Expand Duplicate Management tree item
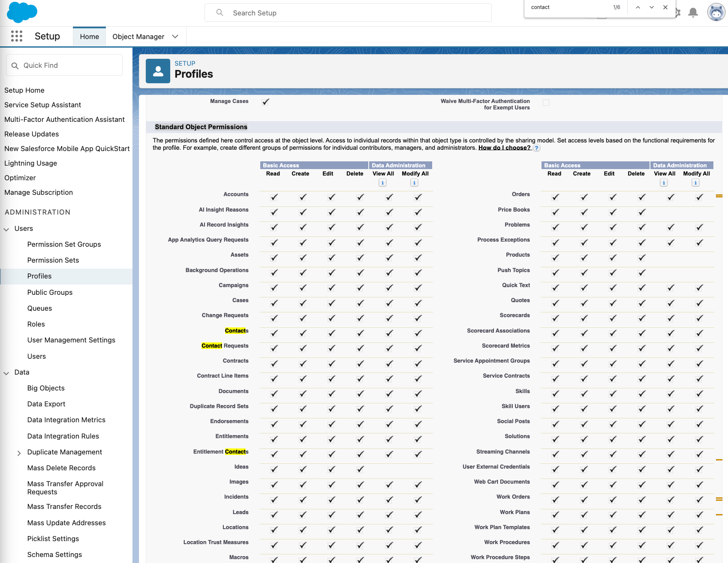This screenshot has height=563, width=728. coord(19,453)
